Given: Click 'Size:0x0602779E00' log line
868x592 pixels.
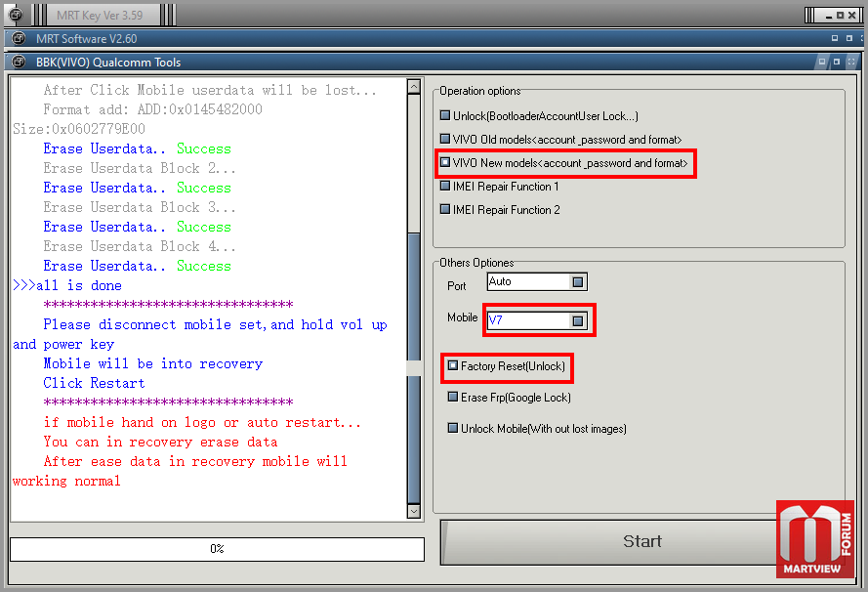Looking at the screenshot, I should [x=79, y=129].
